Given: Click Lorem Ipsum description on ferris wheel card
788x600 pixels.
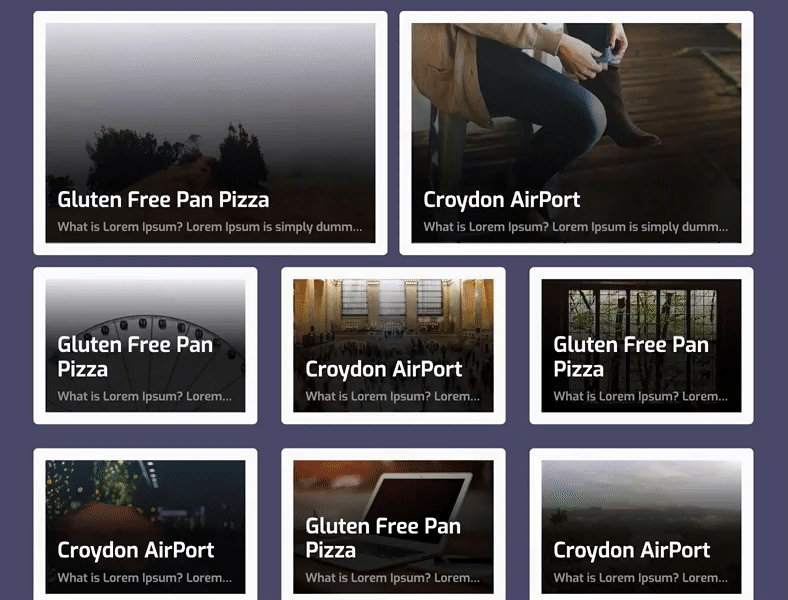Looking at the screenshot, I should 145,396.
